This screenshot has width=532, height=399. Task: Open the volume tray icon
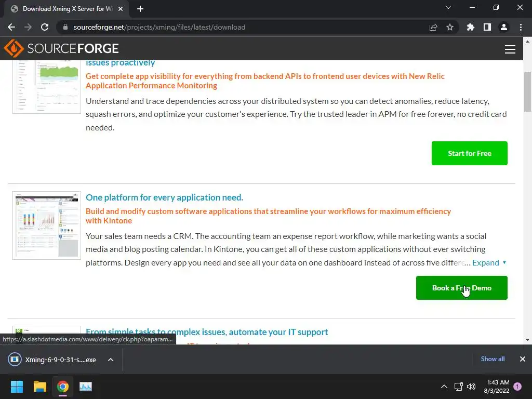tap(471, 387)
